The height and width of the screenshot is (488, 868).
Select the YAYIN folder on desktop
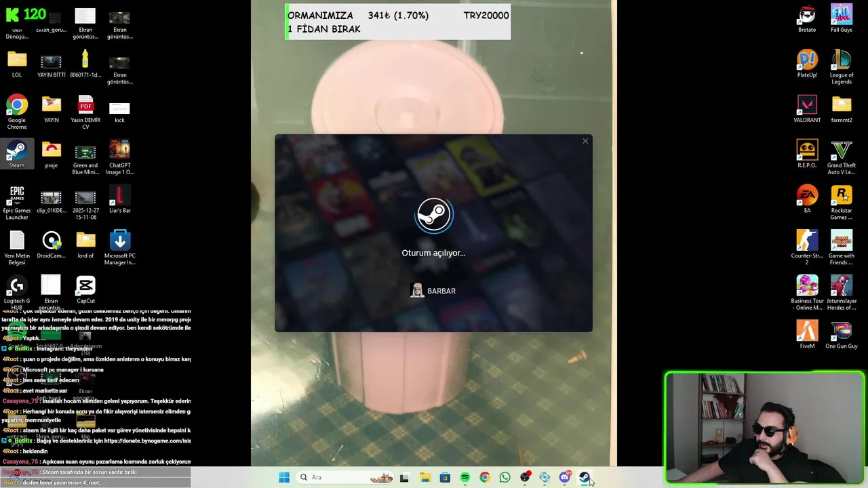click(52, 109)
